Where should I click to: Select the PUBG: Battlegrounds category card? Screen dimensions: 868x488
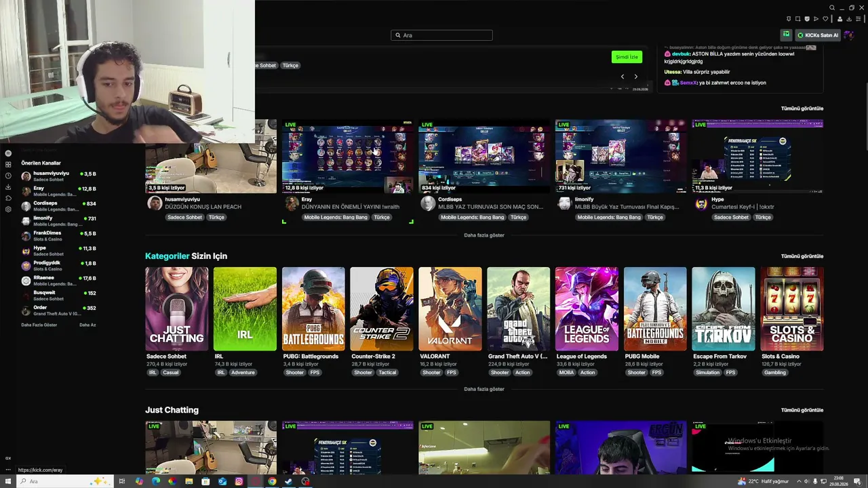point(313,309)
